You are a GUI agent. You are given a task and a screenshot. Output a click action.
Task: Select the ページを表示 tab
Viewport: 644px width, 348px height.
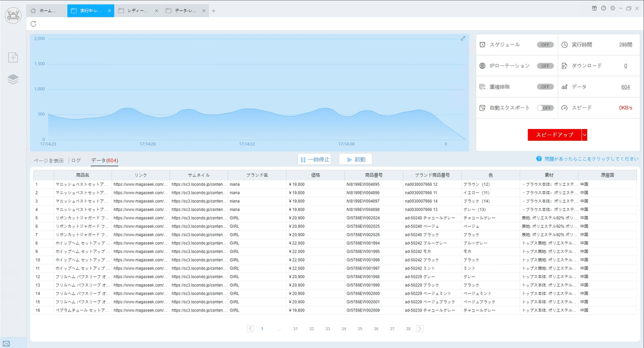[49, 160]
